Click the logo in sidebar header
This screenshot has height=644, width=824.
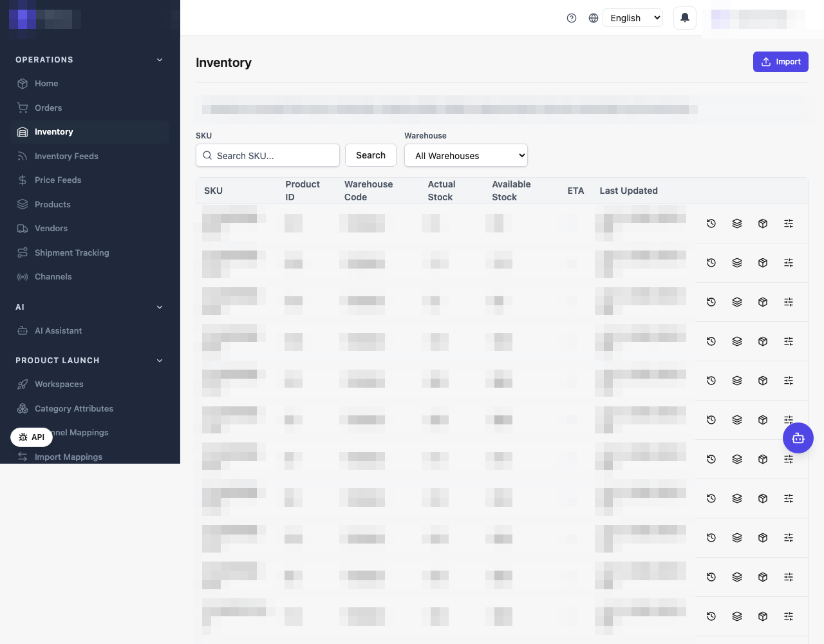tap(45, 18)
